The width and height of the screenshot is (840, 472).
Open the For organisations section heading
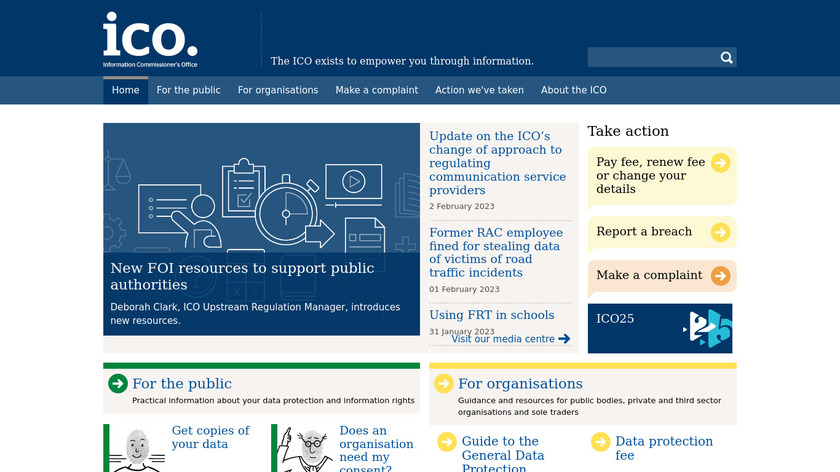coord(520,384)
